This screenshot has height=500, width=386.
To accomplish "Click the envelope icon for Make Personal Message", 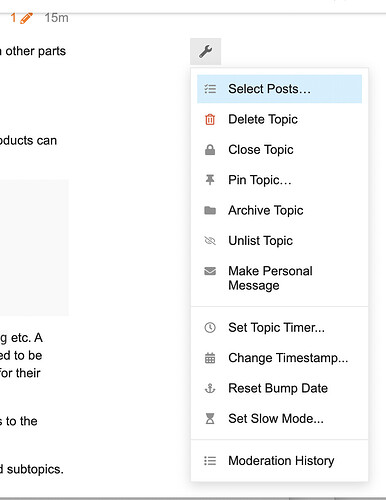I will click(x=210, y=271).
